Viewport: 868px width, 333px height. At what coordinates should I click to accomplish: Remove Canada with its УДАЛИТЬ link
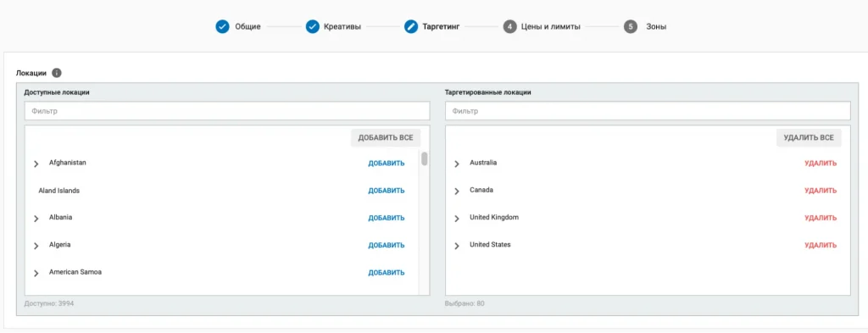(821, 191)
